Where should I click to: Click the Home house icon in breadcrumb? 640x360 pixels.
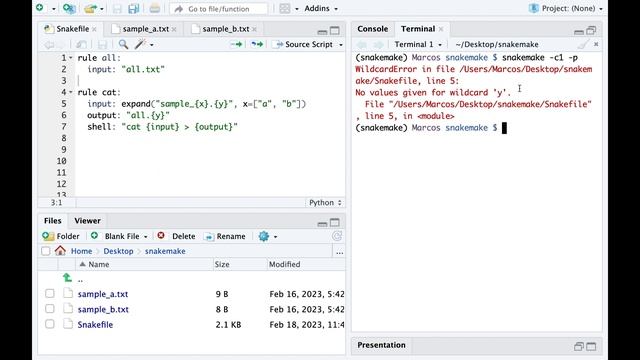(60, 251)
